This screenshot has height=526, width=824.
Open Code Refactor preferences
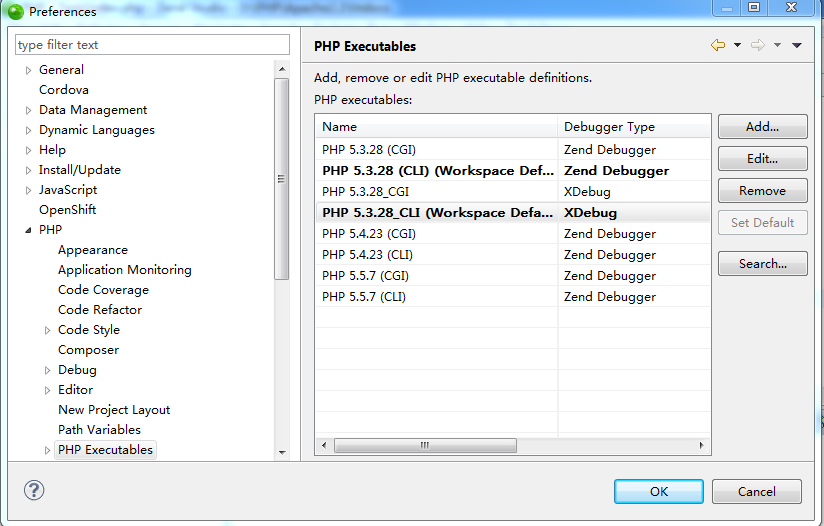[x=100, y=310]
